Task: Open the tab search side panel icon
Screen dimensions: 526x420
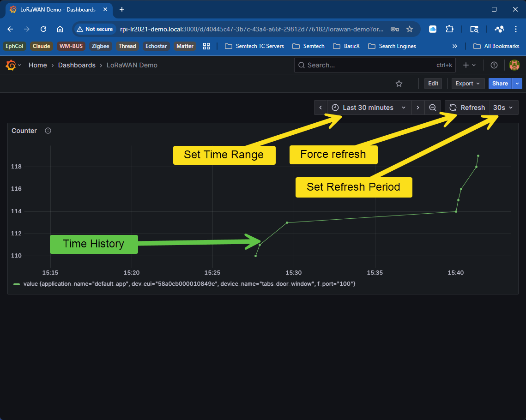Action: pos(474,29)
